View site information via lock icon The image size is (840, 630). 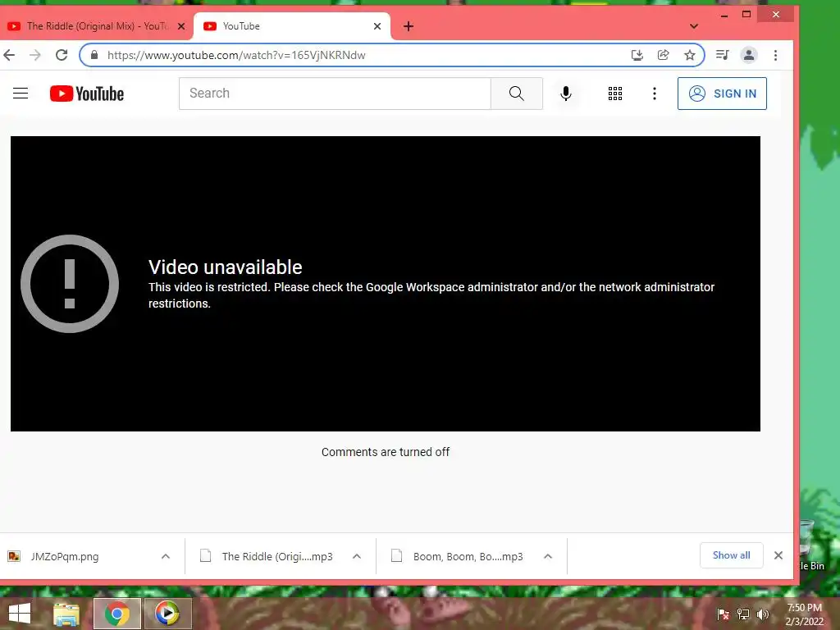[x=94, y=55]
